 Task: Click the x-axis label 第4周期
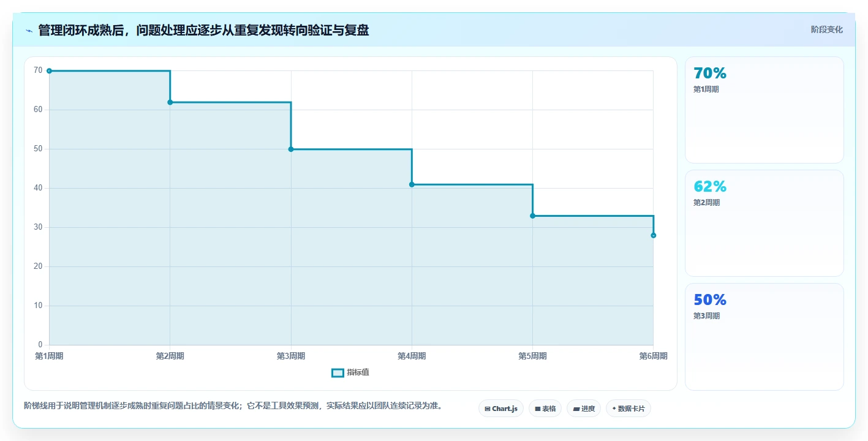click(x=412, y=356)
